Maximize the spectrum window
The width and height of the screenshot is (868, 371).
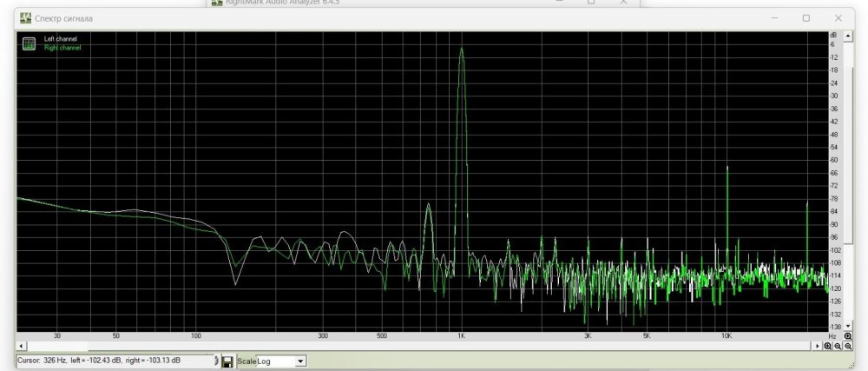(x=806, y=18)
